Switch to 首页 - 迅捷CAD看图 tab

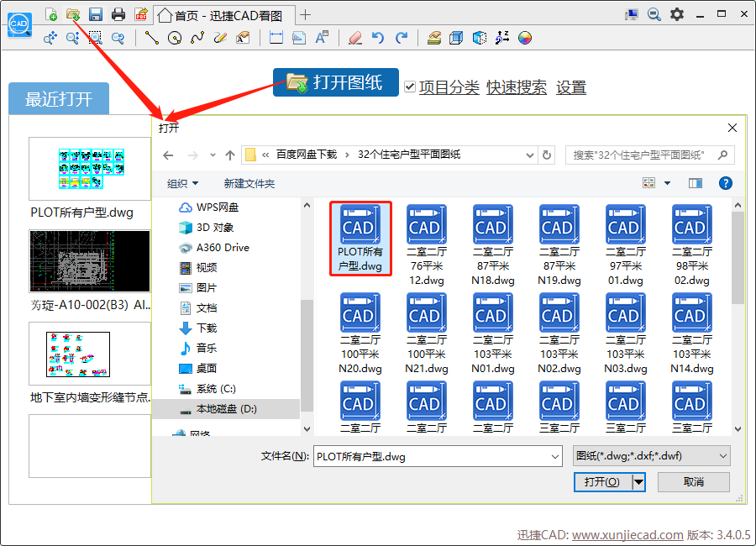224,15
